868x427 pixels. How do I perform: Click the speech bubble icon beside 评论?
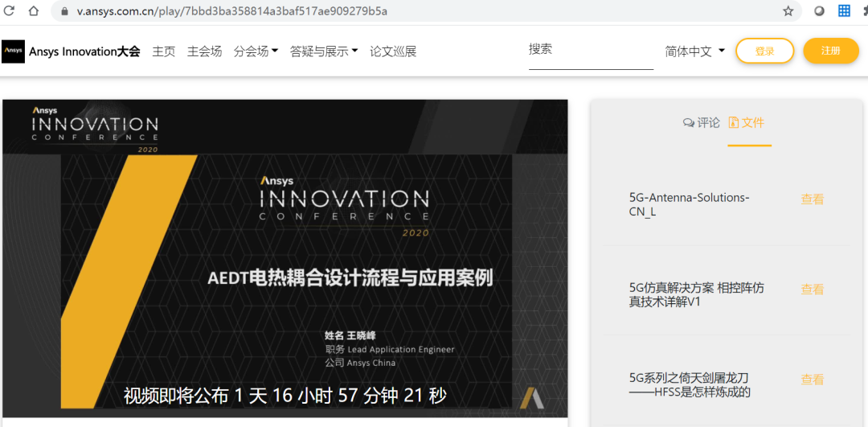[x=689, y=123]
